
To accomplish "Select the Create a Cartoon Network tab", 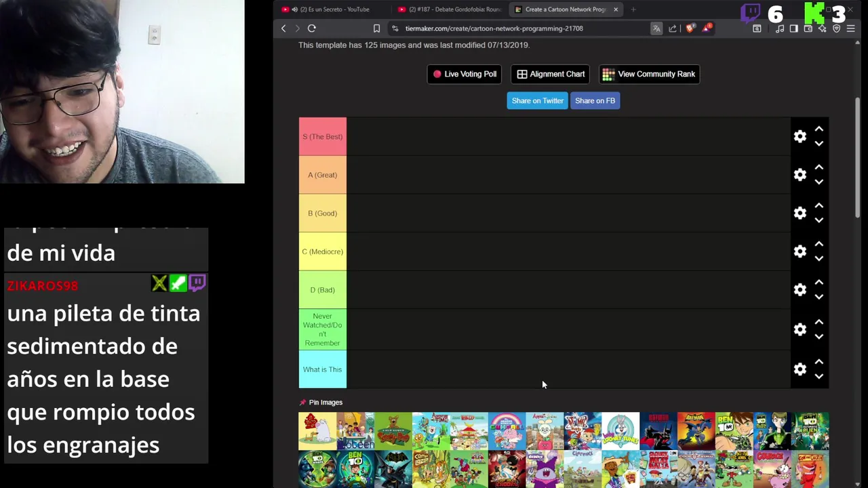I will [566, 9].
